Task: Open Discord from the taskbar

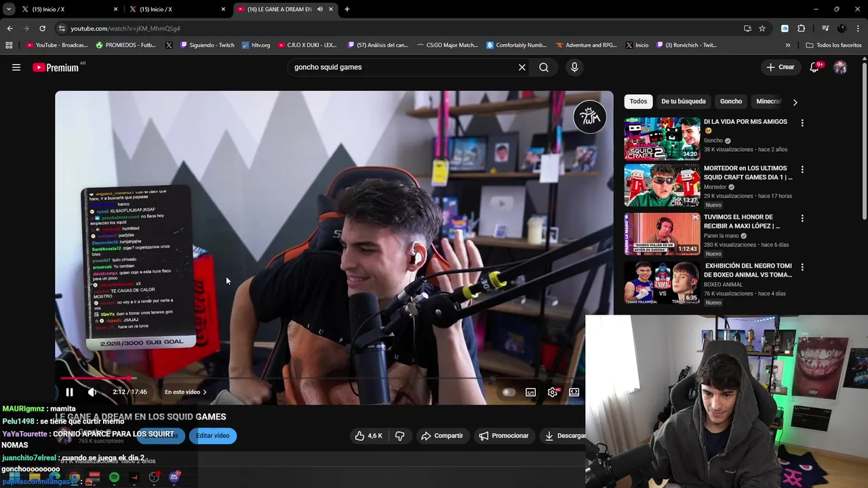Action: pos(174,478)
